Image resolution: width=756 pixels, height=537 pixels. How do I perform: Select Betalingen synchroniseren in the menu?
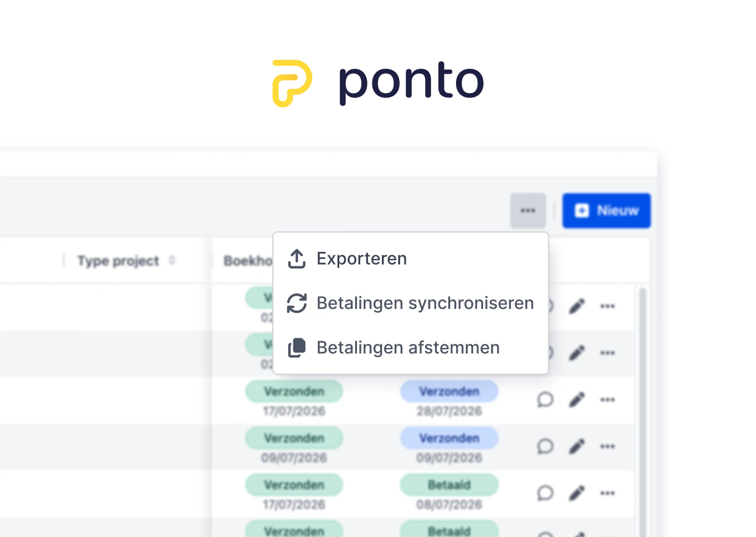pos(411,303)
